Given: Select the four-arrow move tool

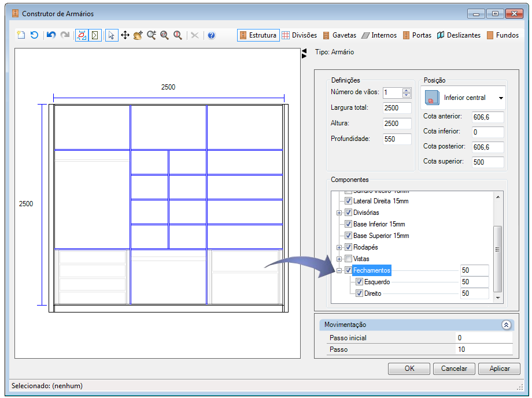Looking at the screenshot, I should tap(125, 35).
